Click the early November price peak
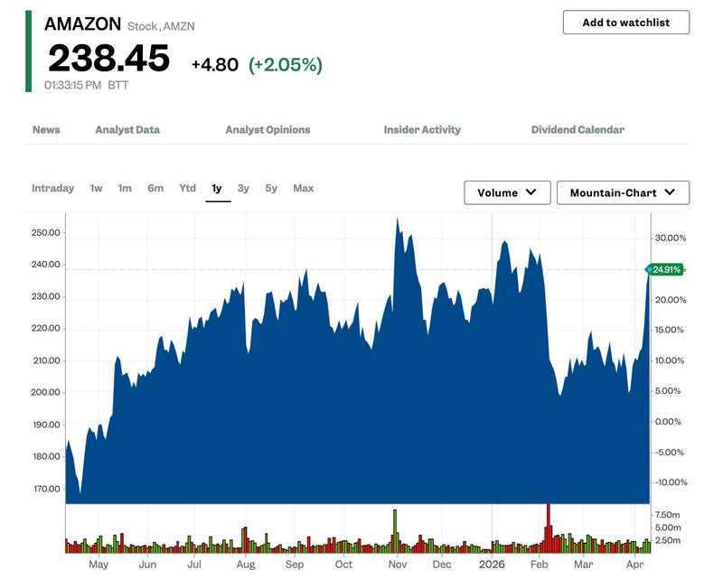The width and height of the screenshot is (723, 588). 398,219
